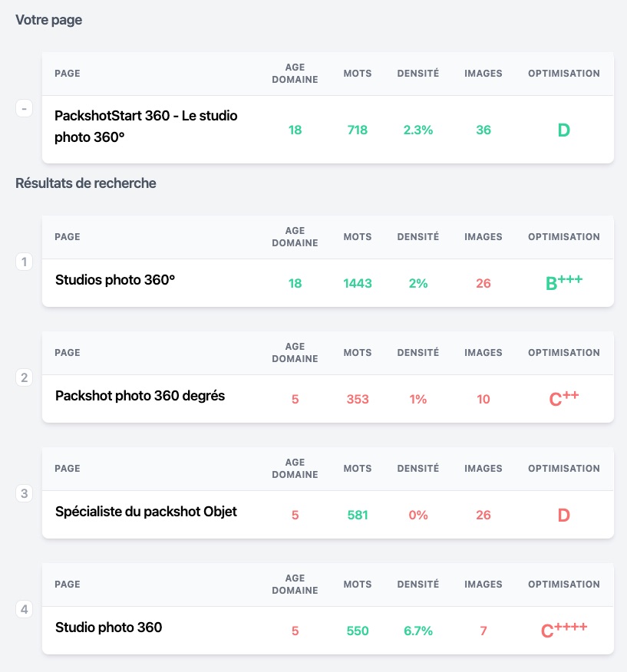The height and width of the screenshot is (672, 627).
Task: Click the C++++ optimisation grade
Action: coord(563,631)
